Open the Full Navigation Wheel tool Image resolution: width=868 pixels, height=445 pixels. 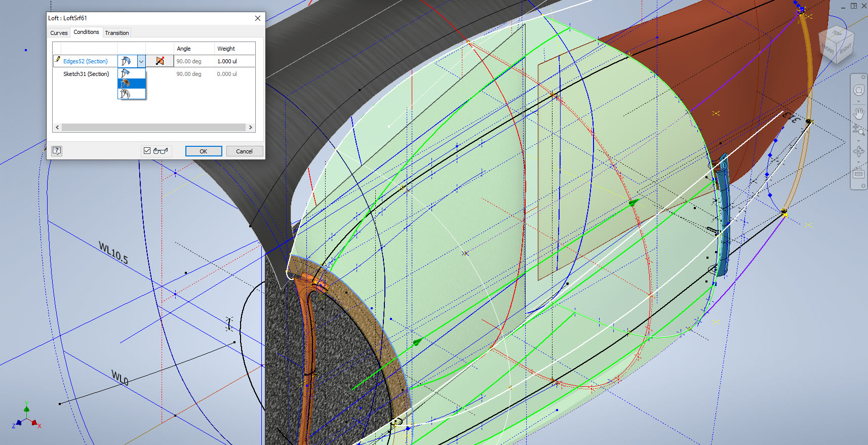pos(859,91)
